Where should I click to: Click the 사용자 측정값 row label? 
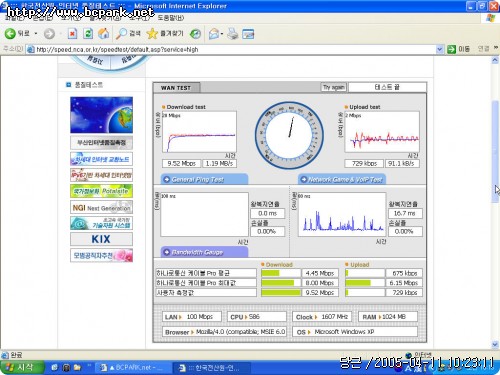(206, 293)
